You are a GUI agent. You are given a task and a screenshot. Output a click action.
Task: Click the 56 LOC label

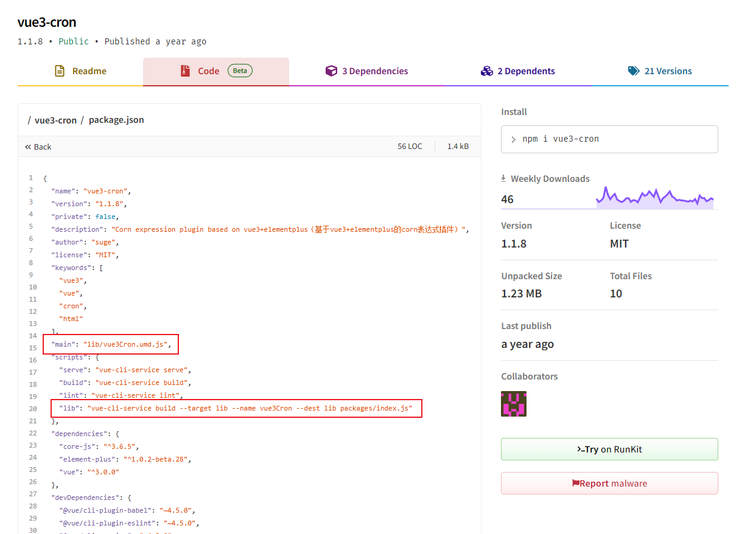[410, 147]
